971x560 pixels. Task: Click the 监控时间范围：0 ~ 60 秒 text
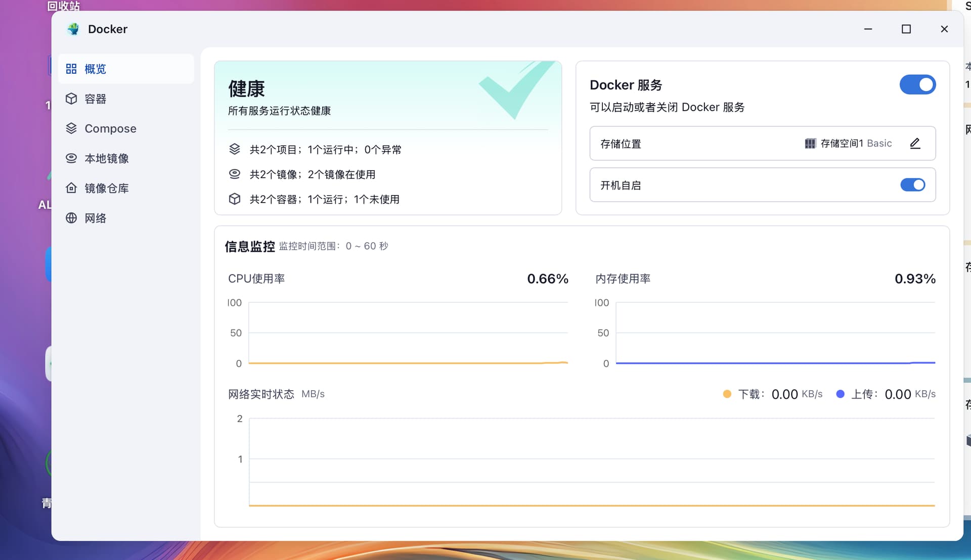click(334, 246)
